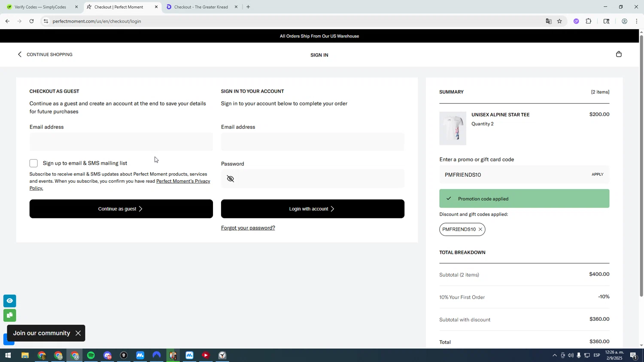Viewport: 644px width, 362px height.
Task: Click the volume speaker tray icon
Action: pyautogui.click(x=571, y=355)
